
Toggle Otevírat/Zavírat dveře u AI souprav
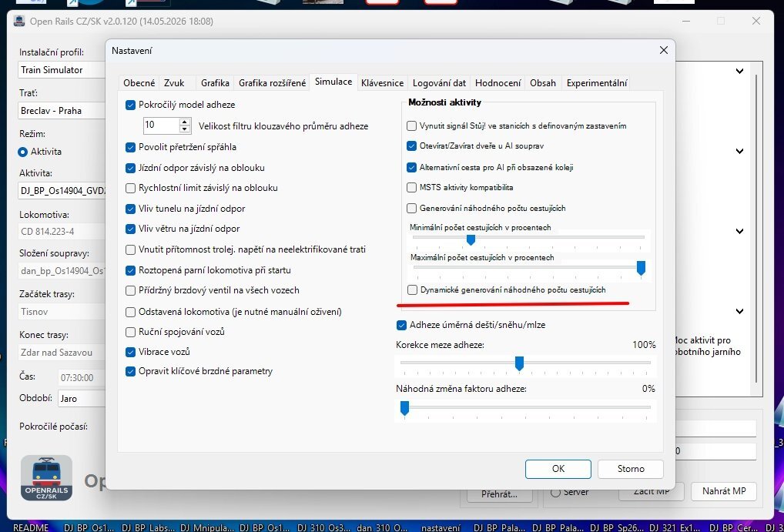click(x=411, y=146)
